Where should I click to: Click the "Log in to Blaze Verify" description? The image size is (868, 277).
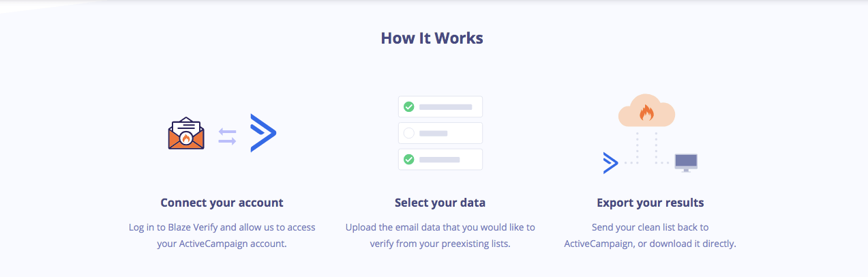click(x=222, y=235)
